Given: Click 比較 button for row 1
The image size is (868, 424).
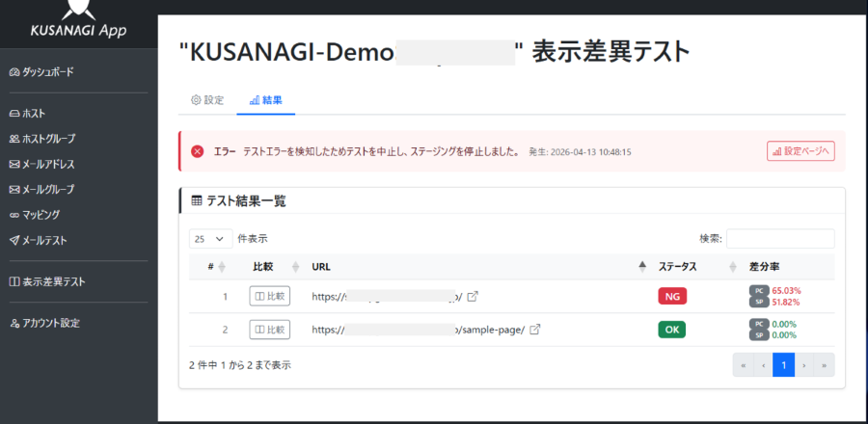Looking at the screenshot, I should pyautogui.click(x=269, y=297).
